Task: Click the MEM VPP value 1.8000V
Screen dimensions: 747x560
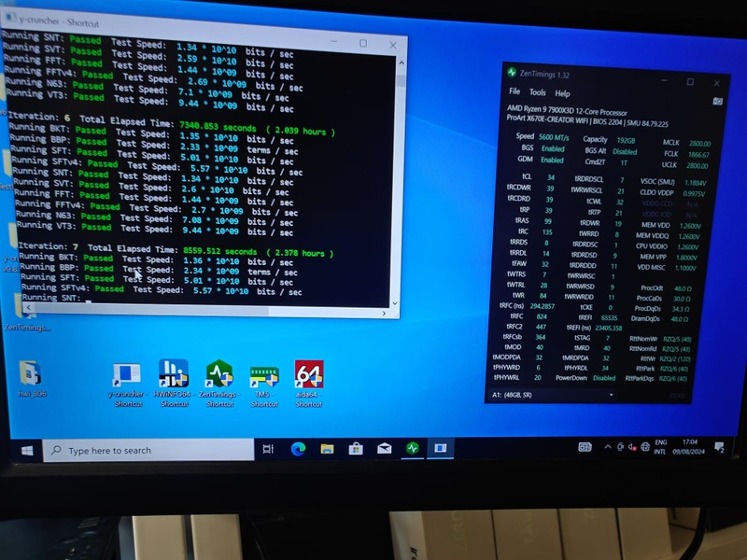Action: point(686,258)
